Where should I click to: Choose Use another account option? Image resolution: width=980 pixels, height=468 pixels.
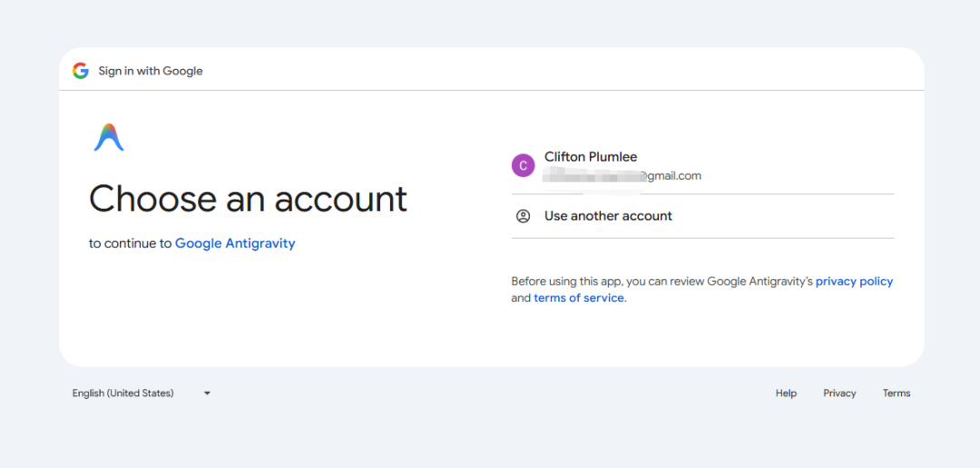(608, 216)
